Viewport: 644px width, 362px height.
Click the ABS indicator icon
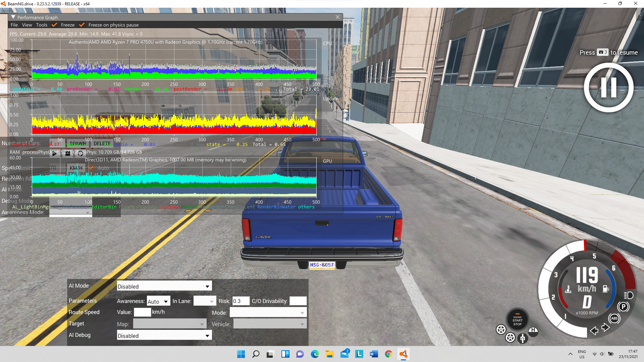tap(614, 318)
